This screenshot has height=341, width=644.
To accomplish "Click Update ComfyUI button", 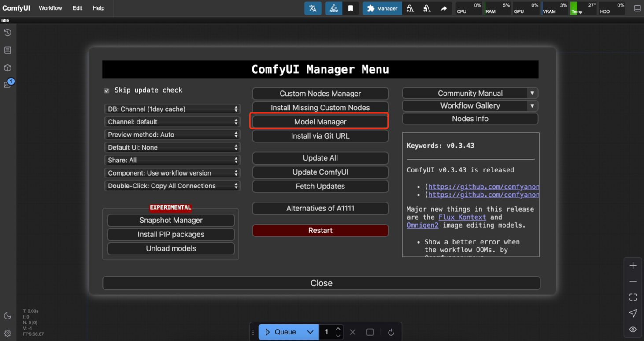I will [x=320, y=172].
